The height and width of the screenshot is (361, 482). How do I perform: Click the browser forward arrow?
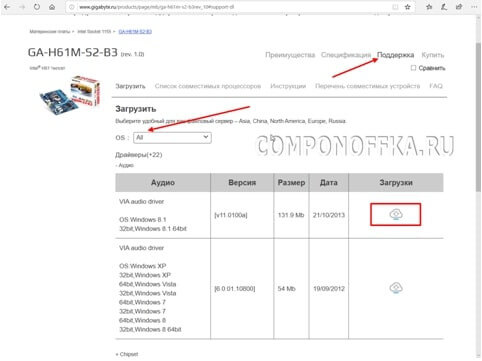[22, 7]
